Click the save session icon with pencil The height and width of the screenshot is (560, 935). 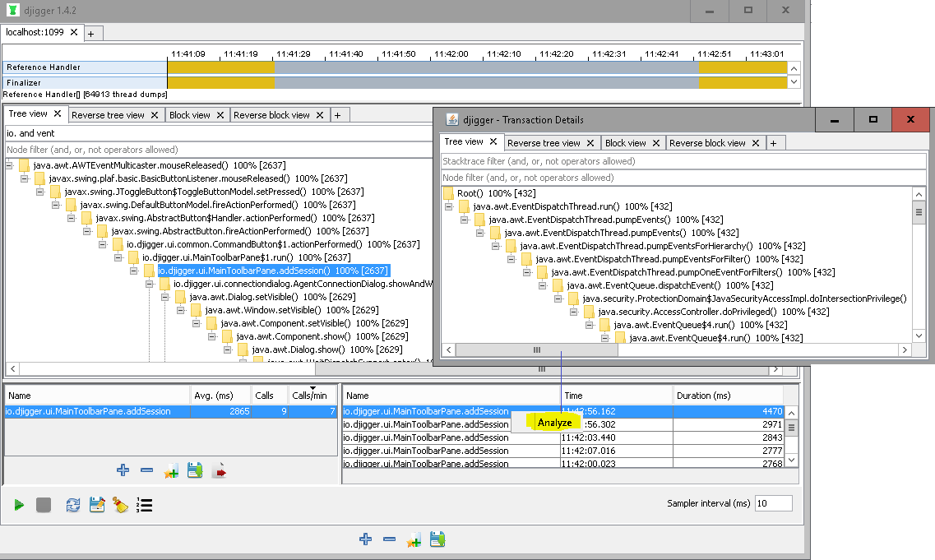pos(97,505)
